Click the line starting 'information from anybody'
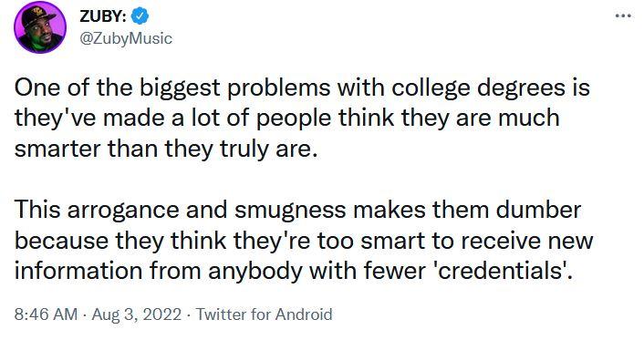 pos(293,271)
